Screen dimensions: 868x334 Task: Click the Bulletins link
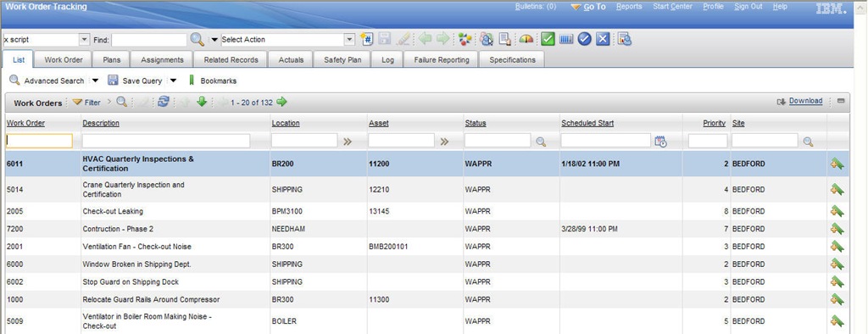(x=536, y=7)
